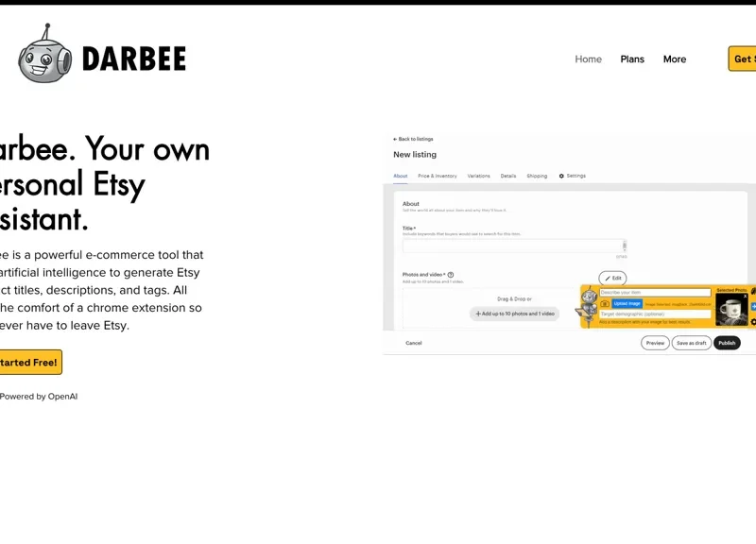Click the blue plus icon on Darbee panel
This screenshot has width=756, height=544.
click(752, 307)
